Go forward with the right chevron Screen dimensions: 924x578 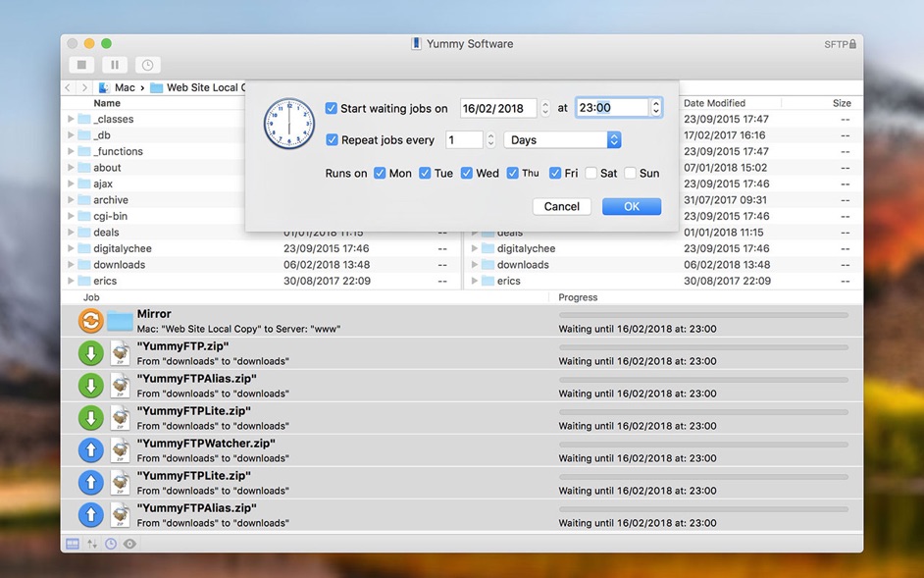(85, 88)
